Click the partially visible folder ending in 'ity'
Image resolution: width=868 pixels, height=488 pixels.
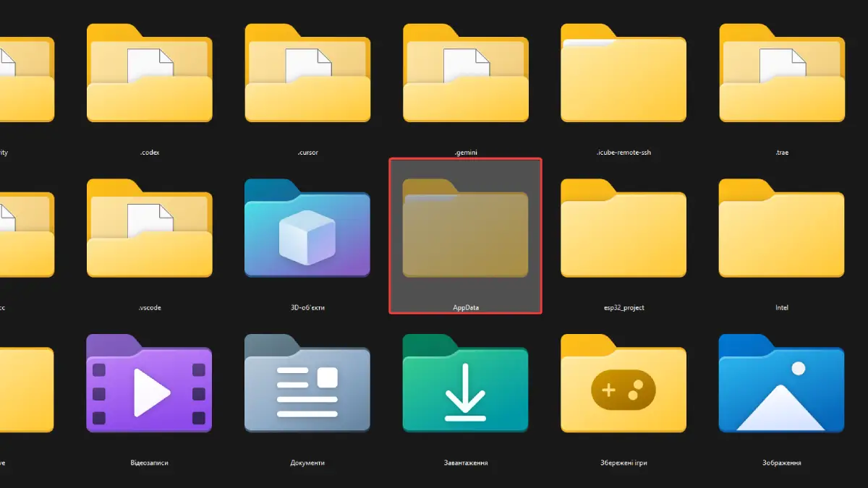click(27, 73)
